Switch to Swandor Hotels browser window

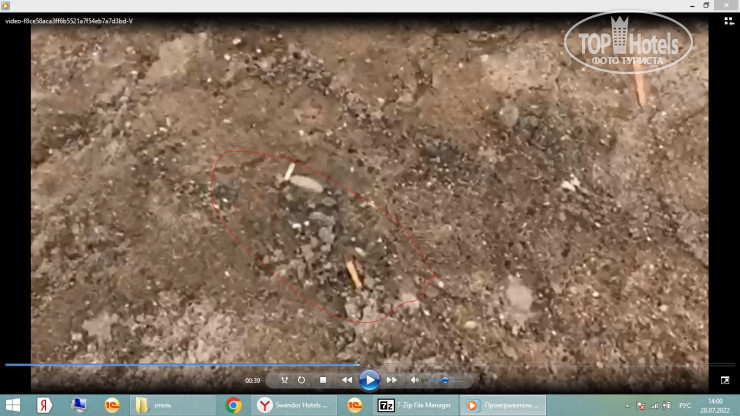click(295, 405)
